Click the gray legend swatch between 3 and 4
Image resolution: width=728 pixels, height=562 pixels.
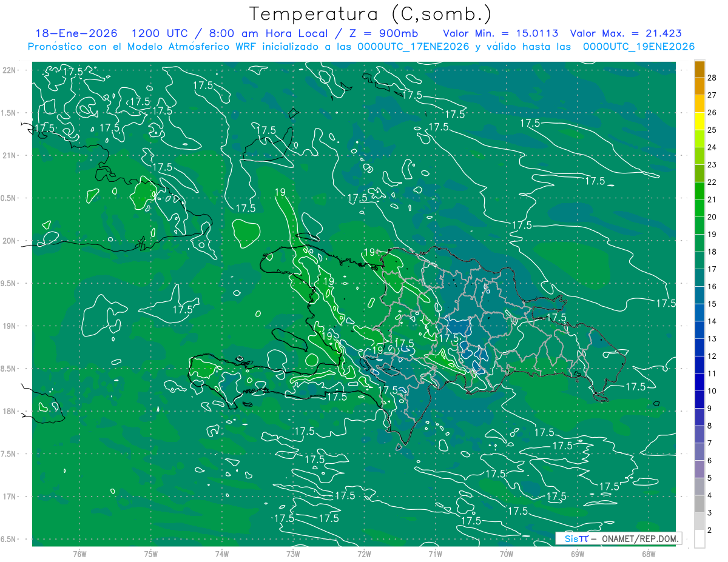point(699,505)
